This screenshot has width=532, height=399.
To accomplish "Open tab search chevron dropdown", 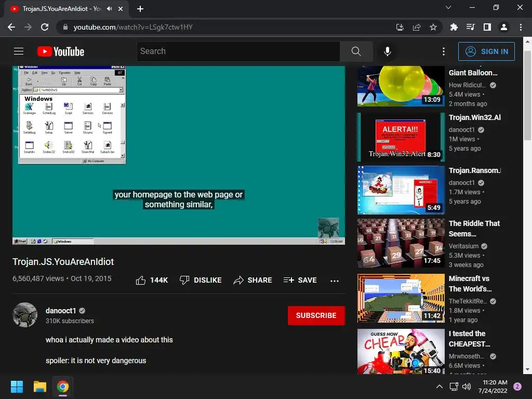I will [x=448, y=7].
